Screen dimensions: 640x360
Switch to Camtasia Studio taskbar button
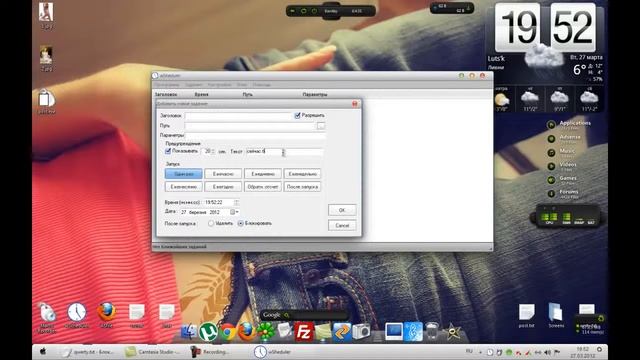click(153, 352)
